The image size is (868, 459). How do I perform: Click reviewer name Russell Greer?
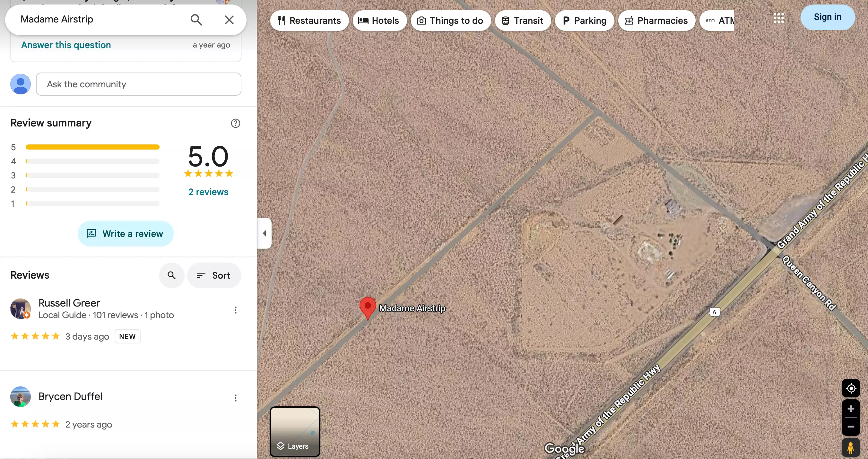pos(69,303)
